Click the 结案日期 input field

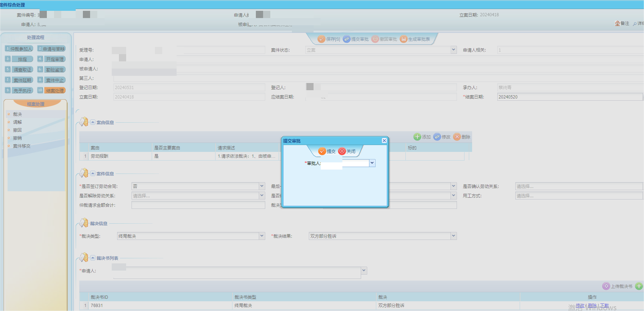(569, 97)
